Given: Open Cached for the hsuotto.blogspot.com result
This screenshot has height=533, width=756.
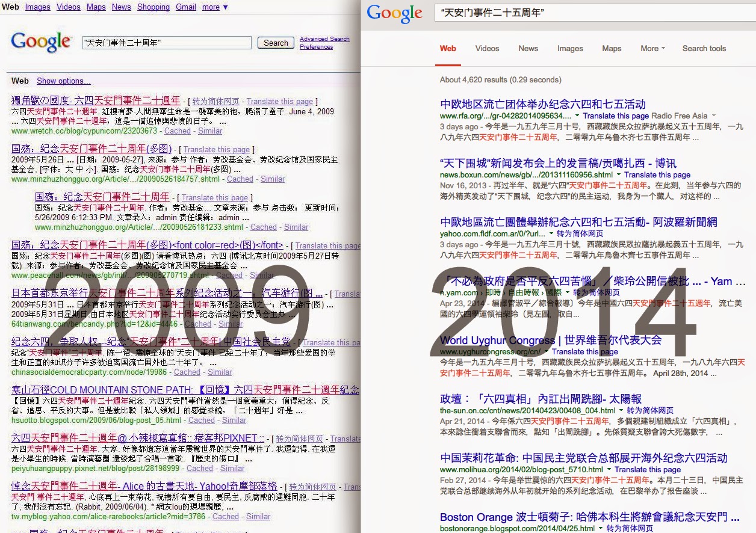Looking at the screenshot, I should (202, 420).
